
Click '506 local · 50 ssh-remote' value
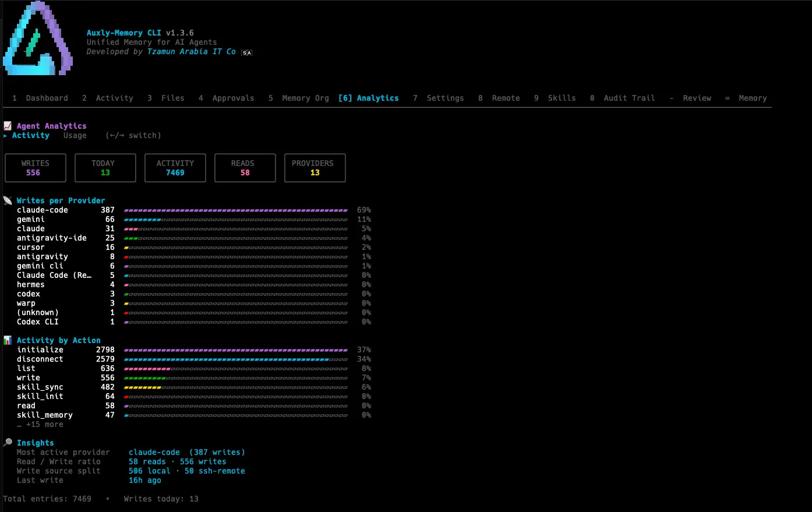[x=187, y=471]
